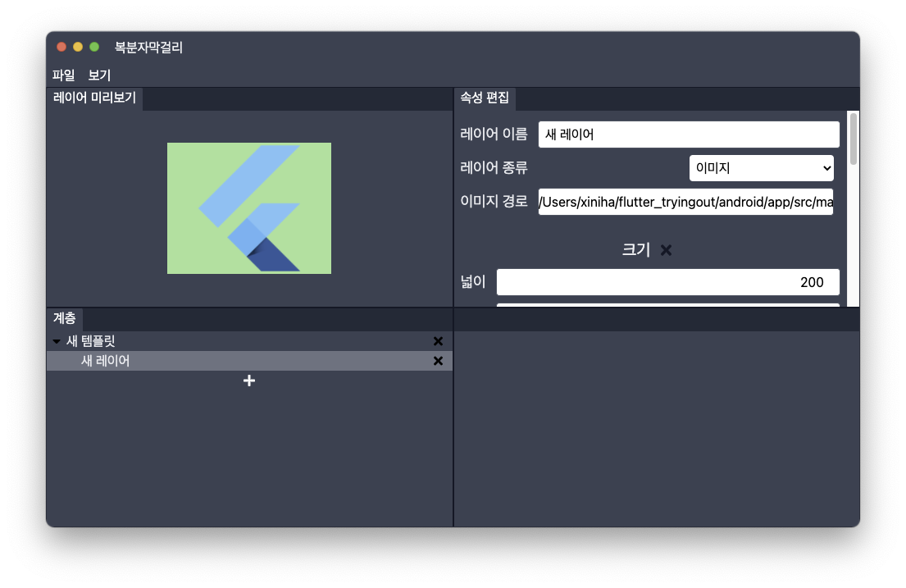The height and width of the screenshot is (588, 906).
Task: Activate the 계층 panel tab
Action: (x=65, y=319)
